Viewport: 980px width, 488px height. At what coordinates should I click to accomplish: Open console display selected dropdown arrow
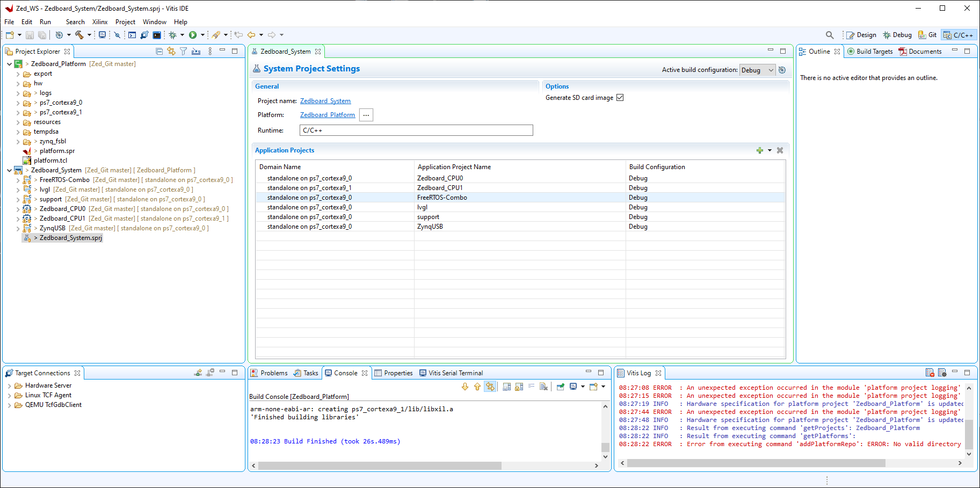pyautogui.click(x=582, y=387)
